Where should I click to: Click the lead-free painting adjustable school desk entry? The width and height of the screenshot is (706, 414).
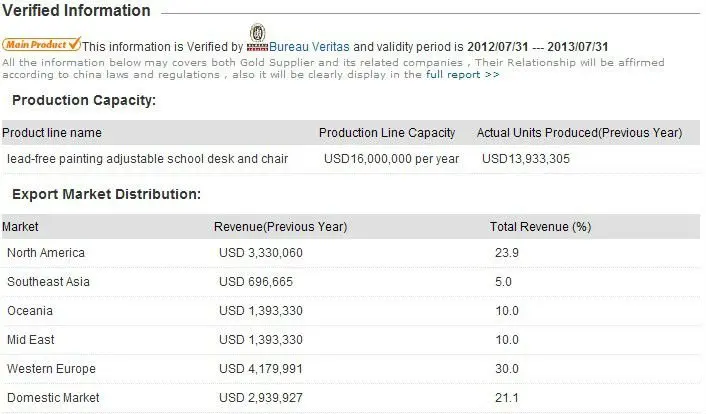147,158
